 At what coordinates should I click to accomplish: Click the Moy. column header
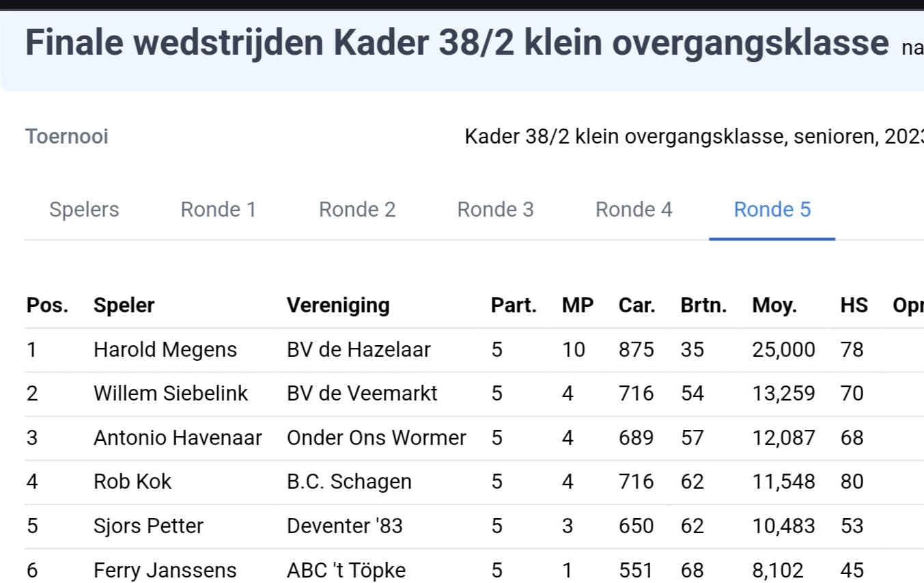coord(774,306)
